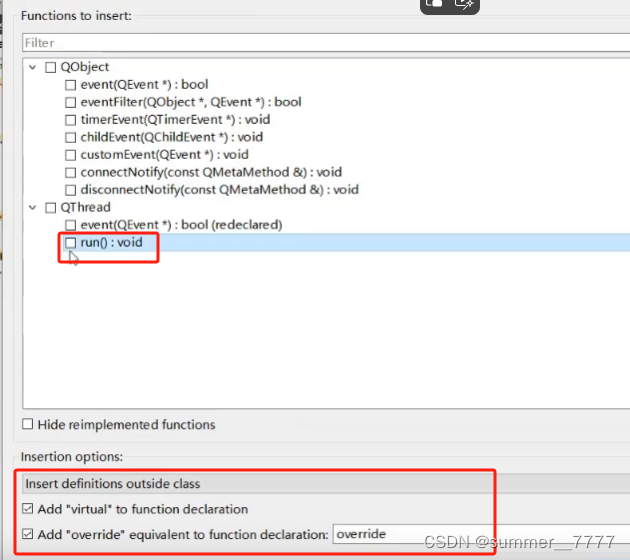The width and height of the screenshot is (630, 560).
Task: Select "disconnectNotify(const QMetaMethod &) : void" text
Action: [220, 190]
